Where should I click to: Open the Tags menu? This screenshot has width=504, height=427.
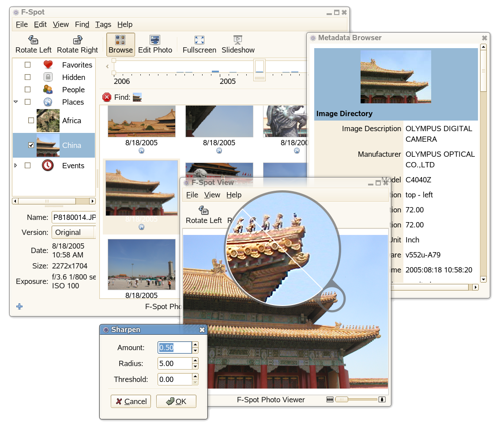pos(103,24)
